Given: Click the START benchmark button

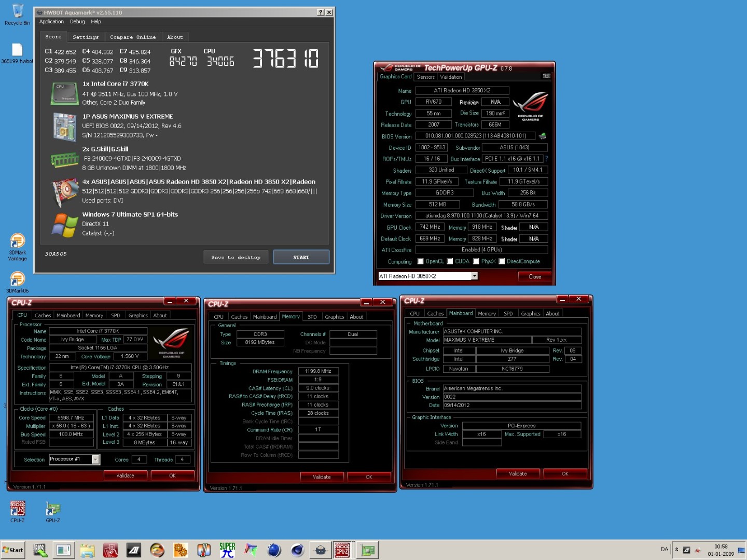Looking at the screenshot, I should coord(301,257).
